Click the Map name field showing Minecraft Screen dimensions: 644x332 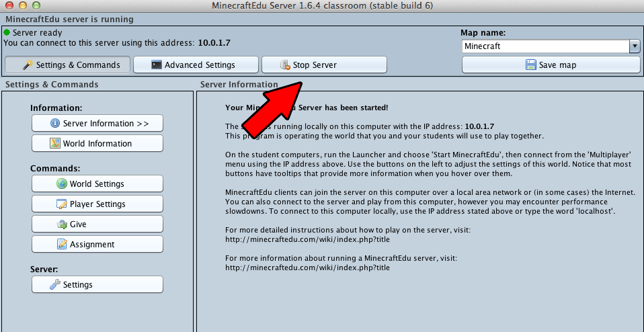click(x=545, y=46)
